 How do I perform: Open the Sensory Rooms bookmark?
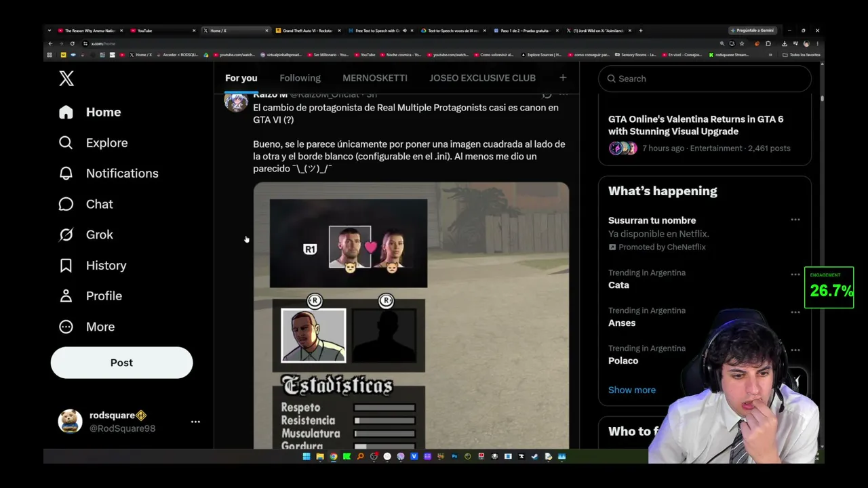635,55
